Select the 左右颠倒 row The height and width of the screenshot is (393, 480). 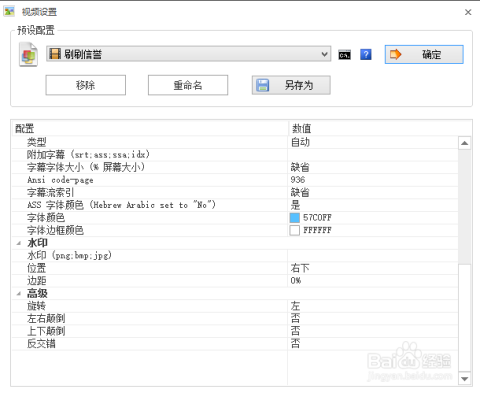click(x=235, y=319)
